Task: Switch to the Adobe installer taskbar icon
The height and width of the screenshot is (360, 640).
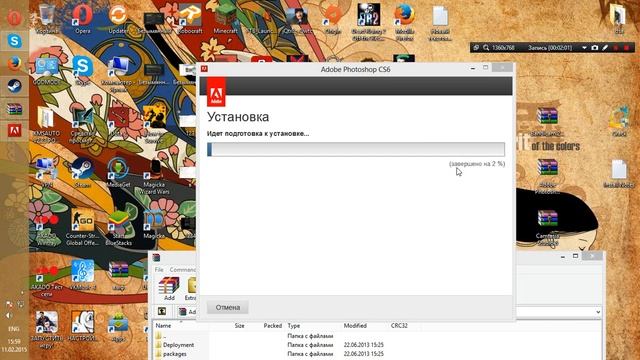Action: pos(14,131)
